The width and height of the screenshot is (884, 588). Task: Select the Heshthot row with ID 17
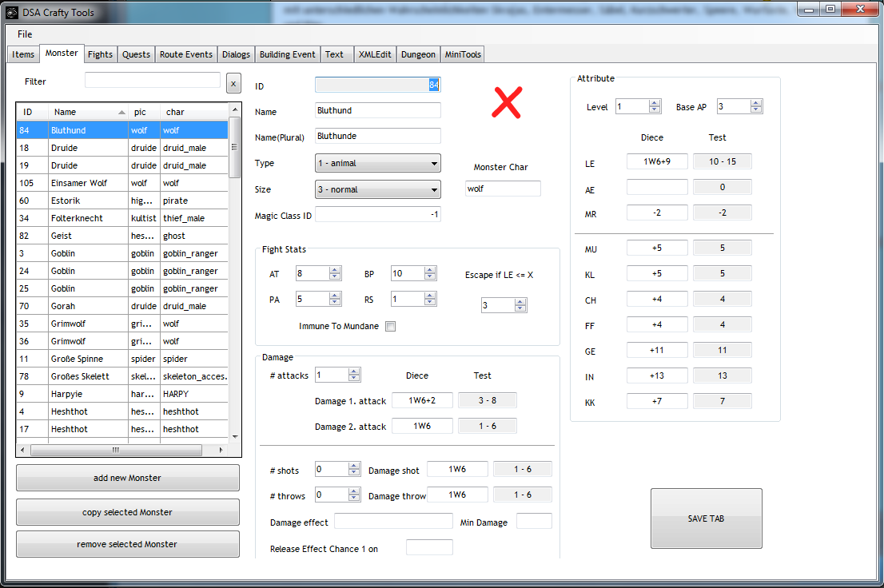coord(122,429)
